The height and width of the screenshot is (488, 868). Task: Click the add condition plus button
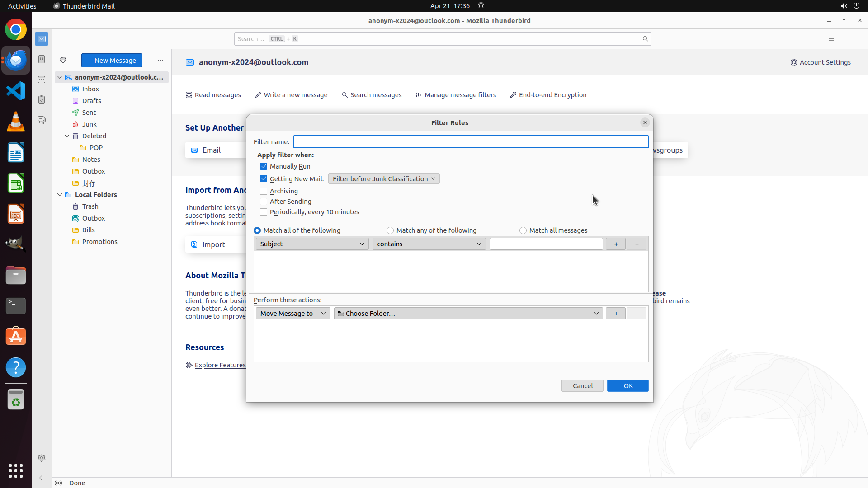pos(615,244)
